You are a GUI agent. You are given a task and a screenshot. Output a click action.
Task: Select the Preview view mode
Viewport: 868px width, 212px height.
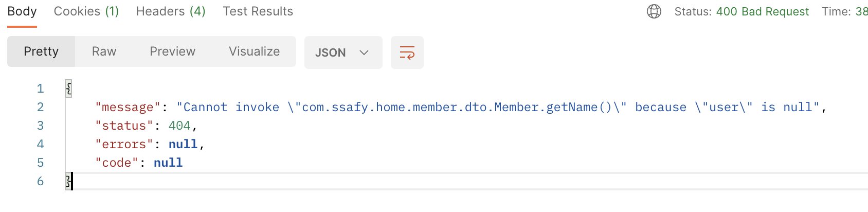click(172, 51)
